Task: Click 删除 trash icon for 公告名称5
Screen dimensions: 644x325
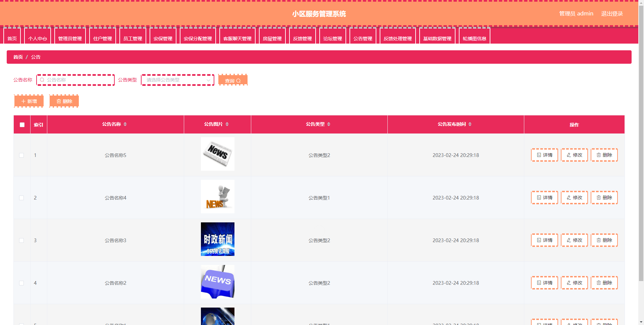Action: point(599,155)
